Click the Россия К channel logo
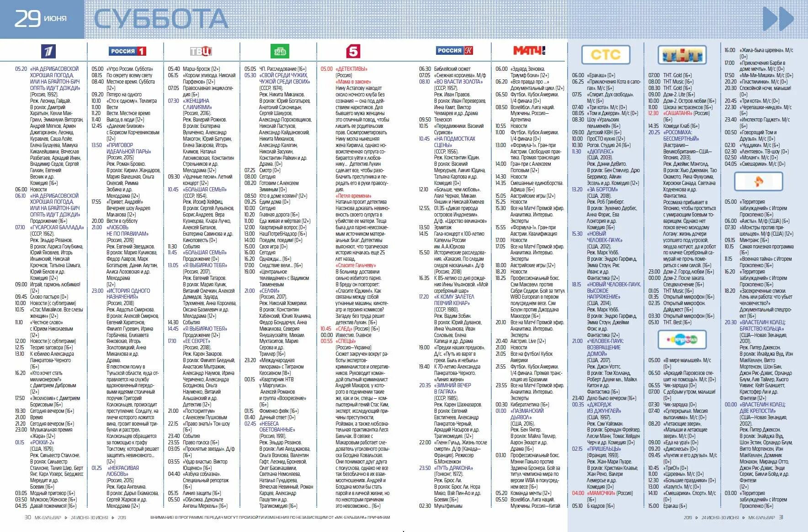 pos(455,51)
